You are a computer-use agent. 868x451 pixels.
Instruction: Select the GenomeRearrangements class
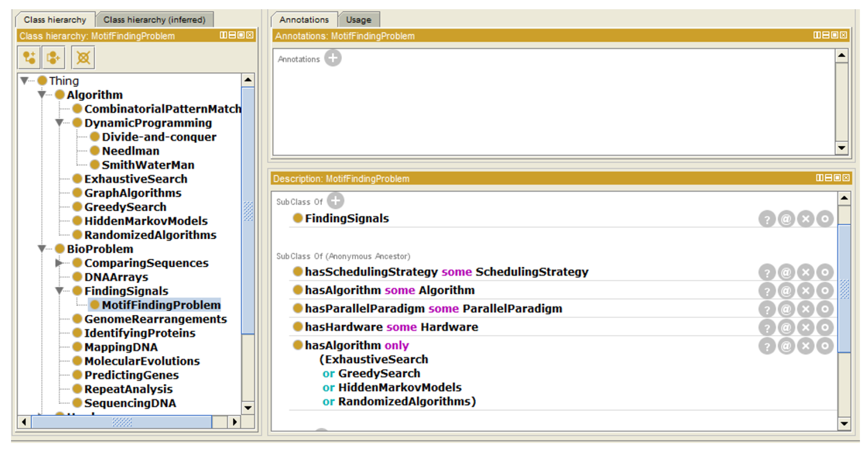(155, 319)
